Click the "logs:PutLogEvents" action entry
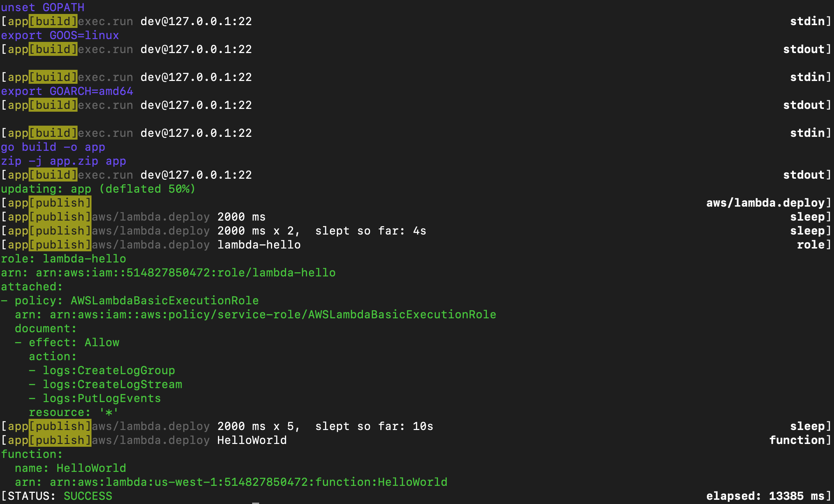 coord(102,398)
